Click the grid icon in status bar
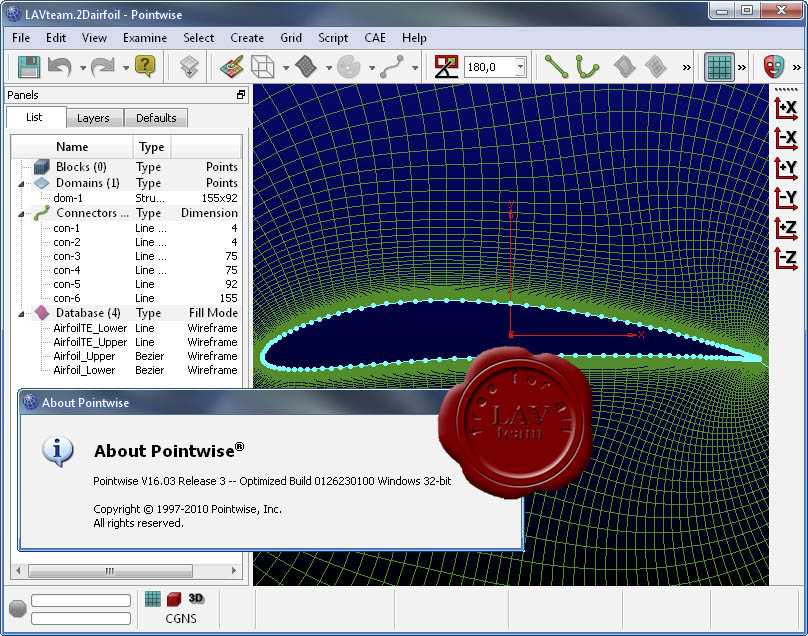The width and height of the screenshot is (808, 636). tap(153, 598)
